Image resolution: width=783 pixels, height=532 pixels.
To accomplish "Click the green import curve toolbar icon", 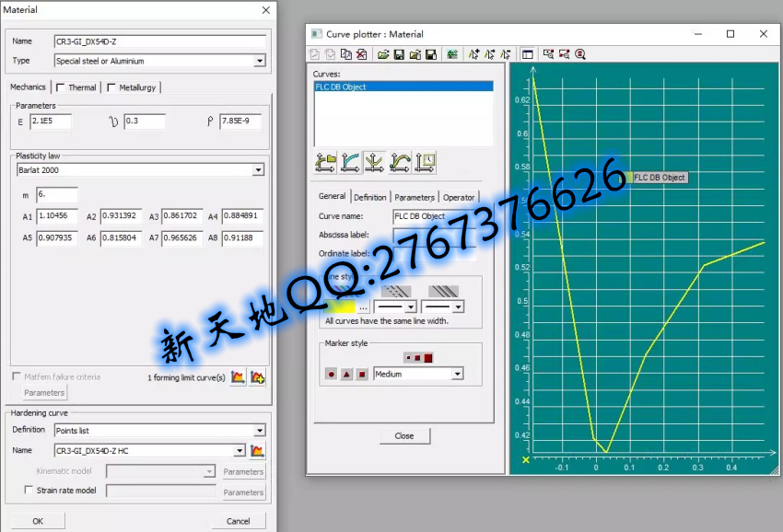I will pyautogui.click(x=452, y=54).
